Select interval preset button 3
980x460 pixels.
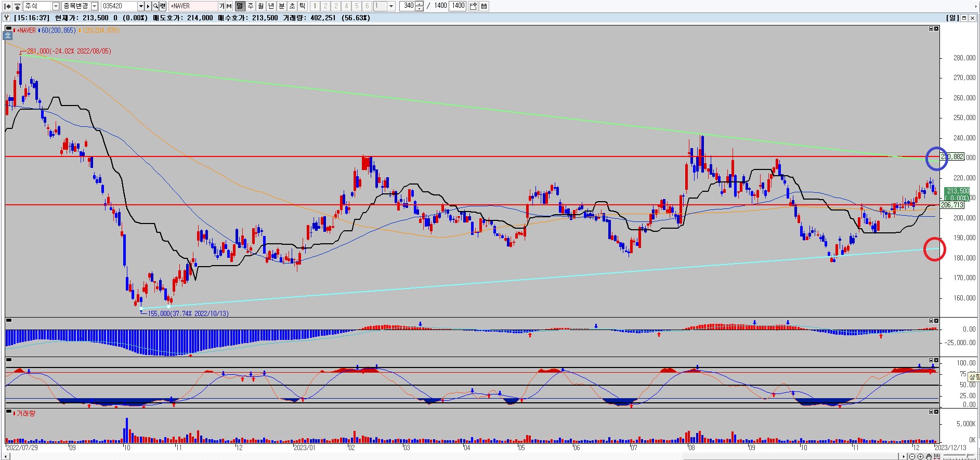click(x=336, y=6)
